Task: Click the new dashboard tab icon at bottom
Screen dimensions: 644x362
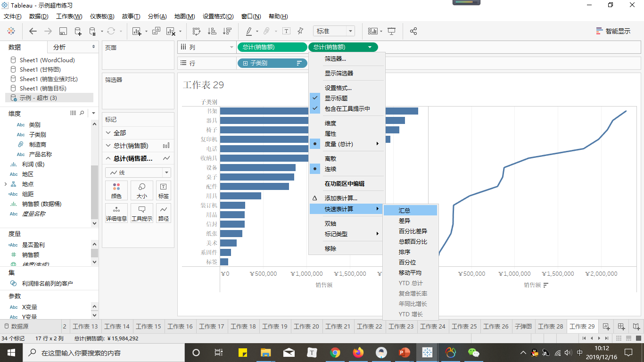Action: pos(621,326)
